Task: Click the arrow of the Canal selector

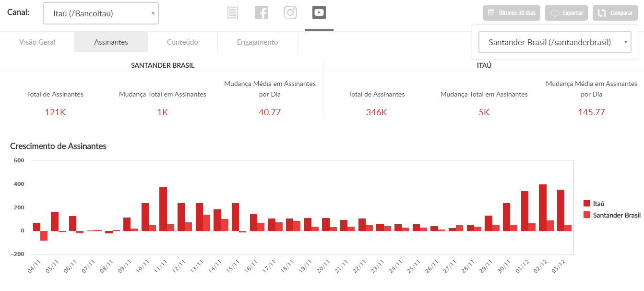Action: point(153,13)
